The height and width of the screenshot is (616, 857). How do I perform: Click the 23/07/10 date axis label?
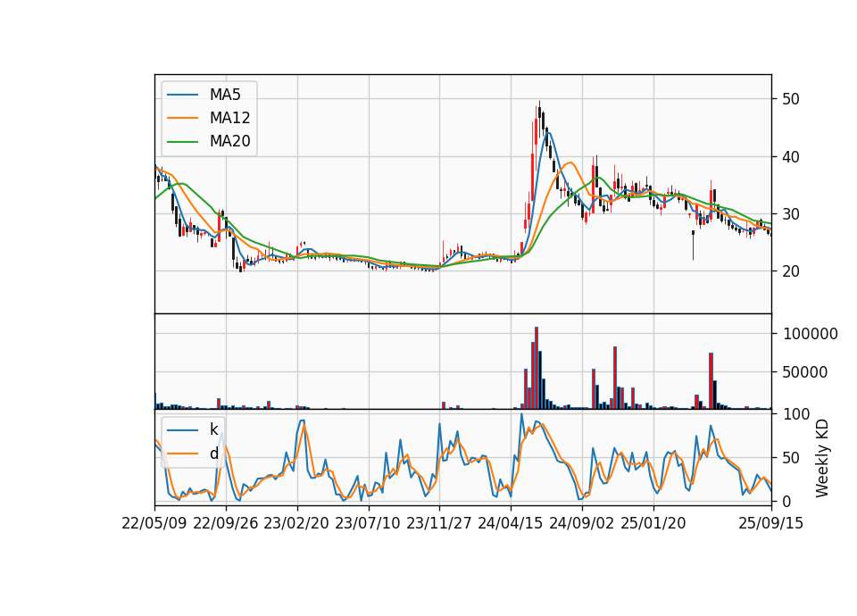[x=368, y=523]
